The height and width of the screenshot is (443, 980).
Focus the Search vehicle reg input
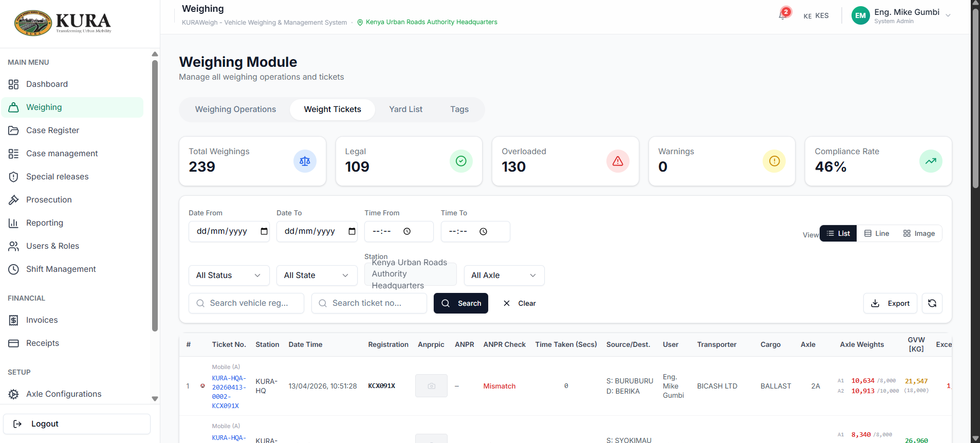tap(246, 303)
